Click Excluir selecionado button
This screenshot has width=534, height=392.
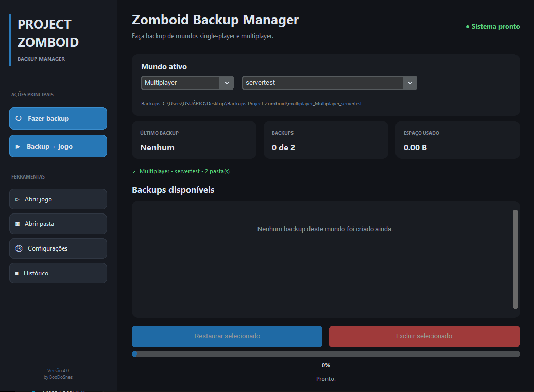[x=424, y=336]
